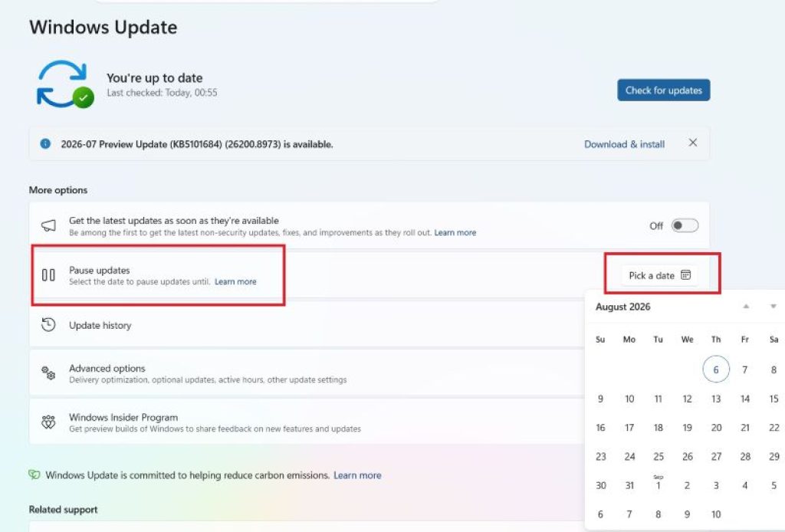
Task: Open the Pick a date dropdown
Action: [660, 275]
